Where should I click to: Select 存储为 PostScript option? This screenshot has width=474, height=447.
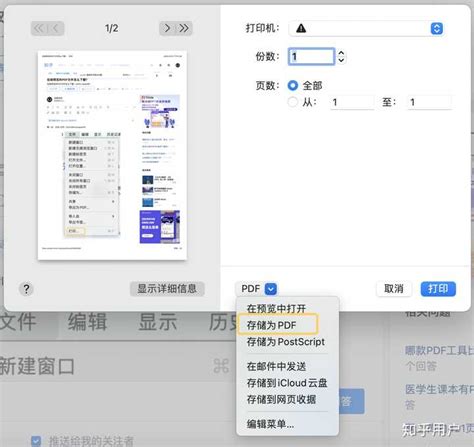[286, 342]
